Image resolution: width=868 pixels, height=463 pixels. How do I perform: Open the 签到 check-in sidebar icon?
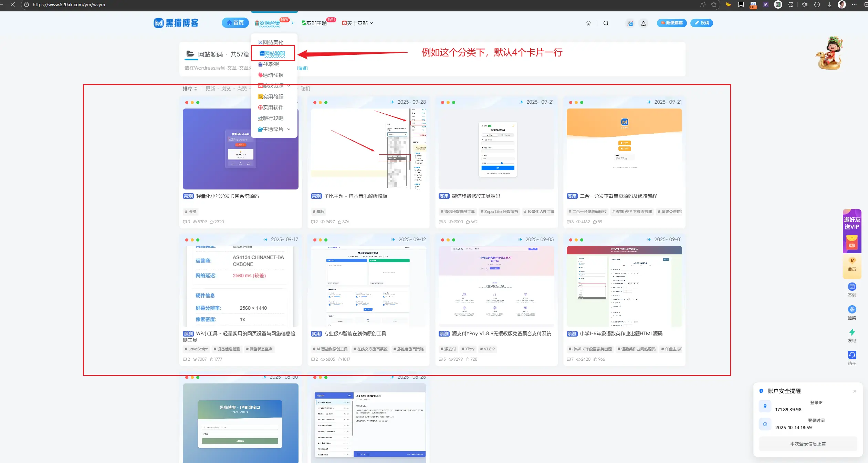tap(852, 287)
